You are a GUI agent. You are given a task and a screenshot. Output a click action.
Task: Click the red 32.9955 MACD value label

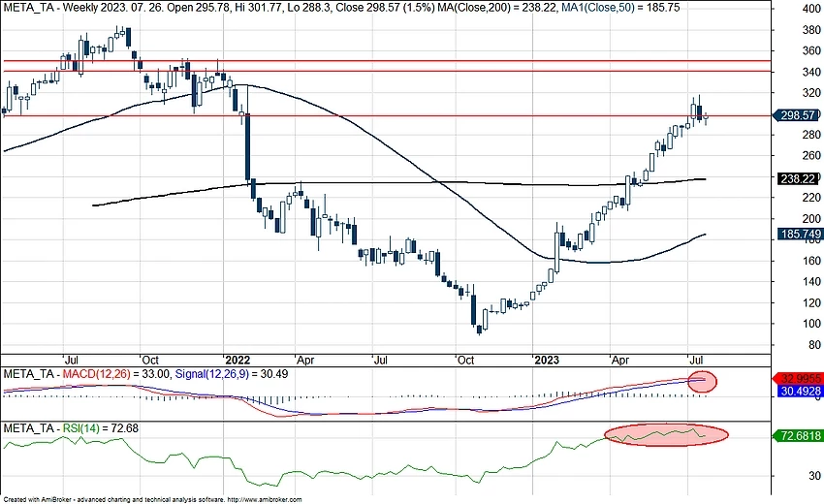coord(800,378)
